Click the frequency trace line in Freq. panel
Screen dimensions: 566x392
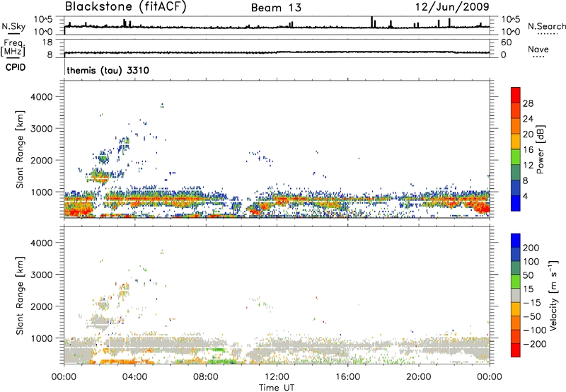click(277, 52)
